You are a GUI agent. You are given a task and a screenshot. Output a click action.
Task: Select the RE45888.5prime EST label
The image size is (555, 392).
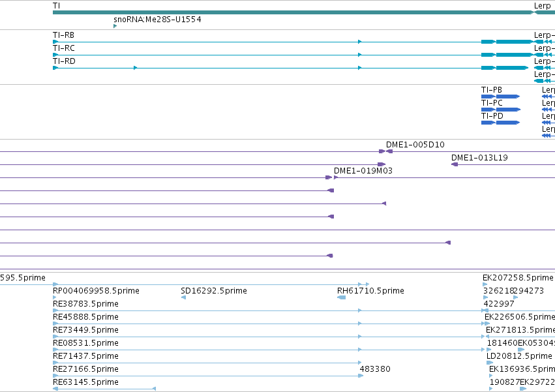[85, 317]
